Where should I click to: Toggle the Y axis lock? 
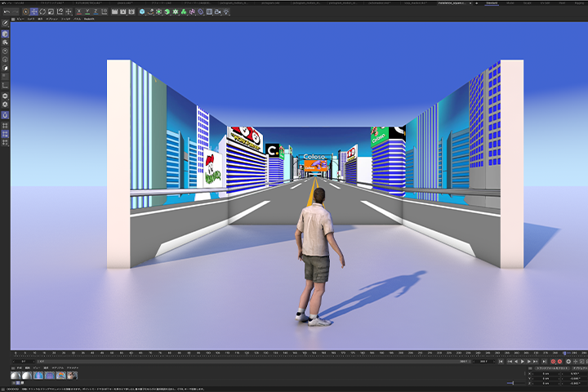tap(87, 11)
